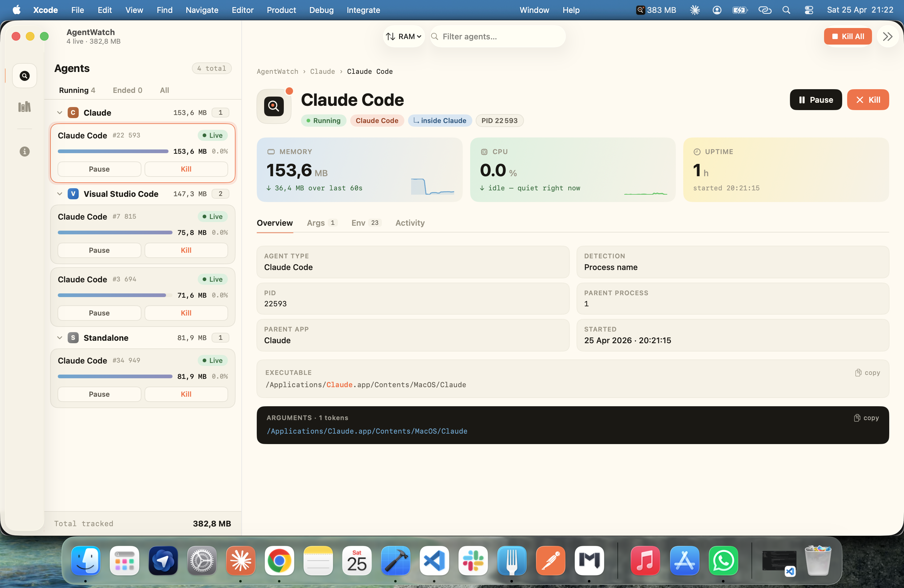This screenshot has height=588, width=904.
Task: Click the double-chevron icon beside Kill All
Action: 888,36
